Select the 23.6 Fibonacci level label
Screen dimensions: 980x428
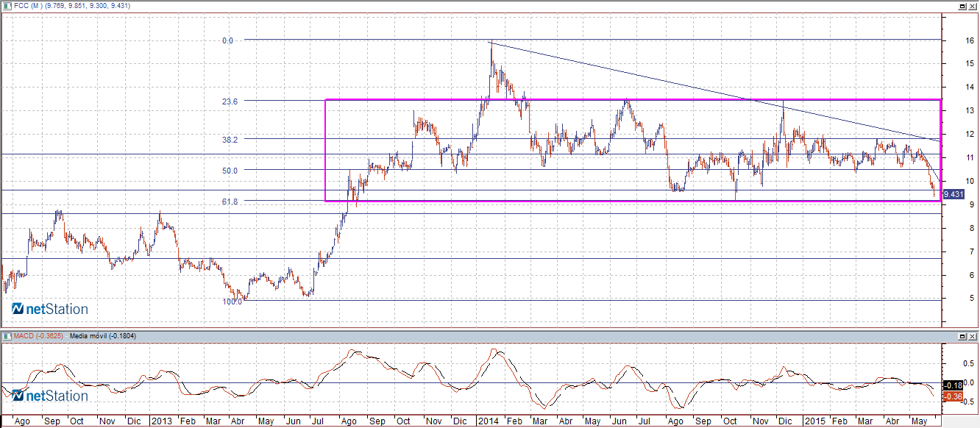tap(230, 101)
